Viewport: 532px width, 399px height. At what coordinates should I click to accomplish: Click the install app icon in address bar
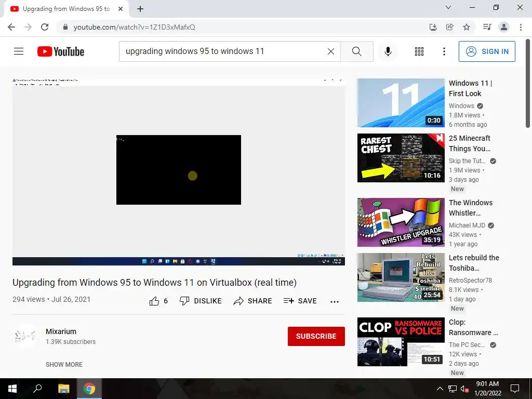[x=433, y=27]
